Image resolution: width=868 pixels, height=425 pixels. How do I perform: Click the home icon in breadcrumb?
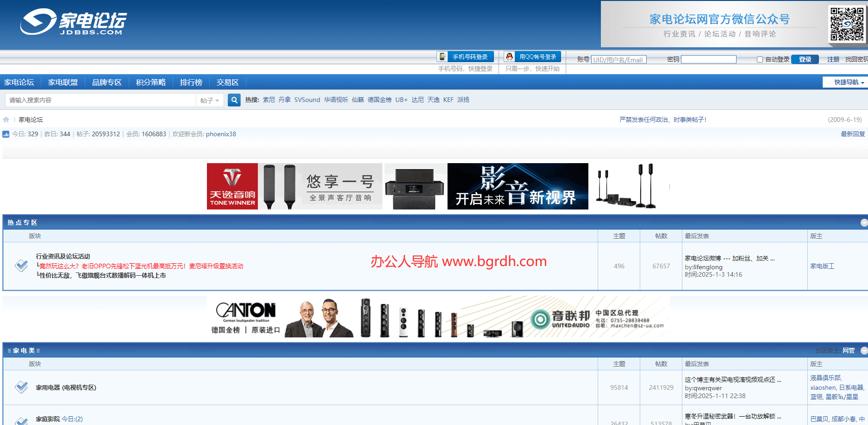(6, 120)
